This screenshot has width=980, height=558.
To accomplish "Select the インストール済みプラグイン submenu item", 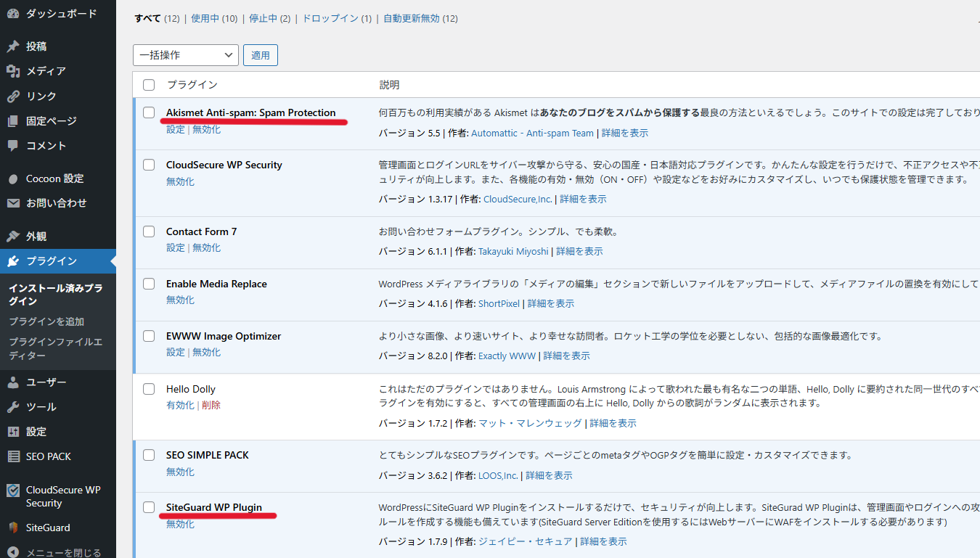I will (x=55, y=295).
